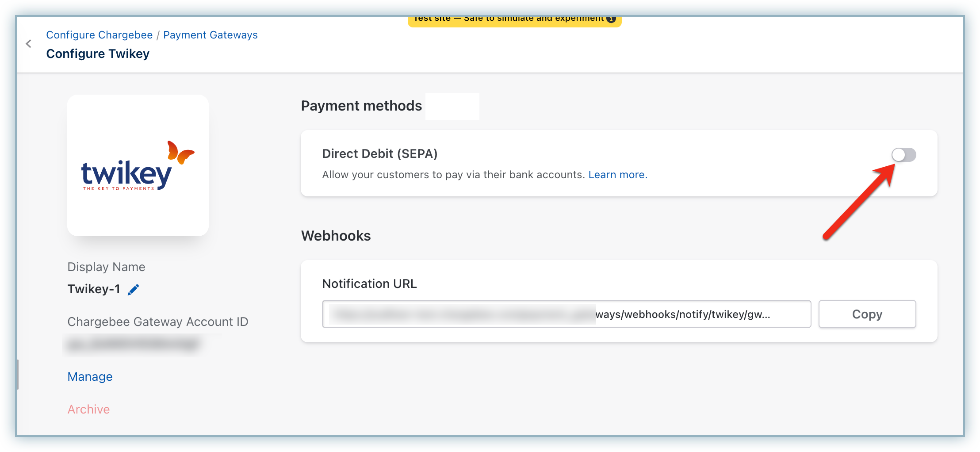
Task: Click the Chargebee Gateway Account ID label
Action: tap(157, 322)
